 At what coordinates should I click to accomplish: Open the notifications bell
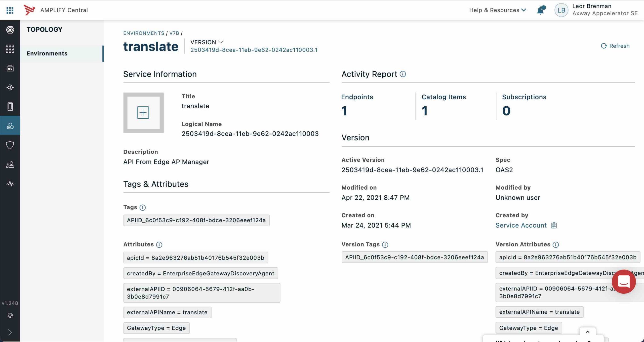click(x=541, y=10)
